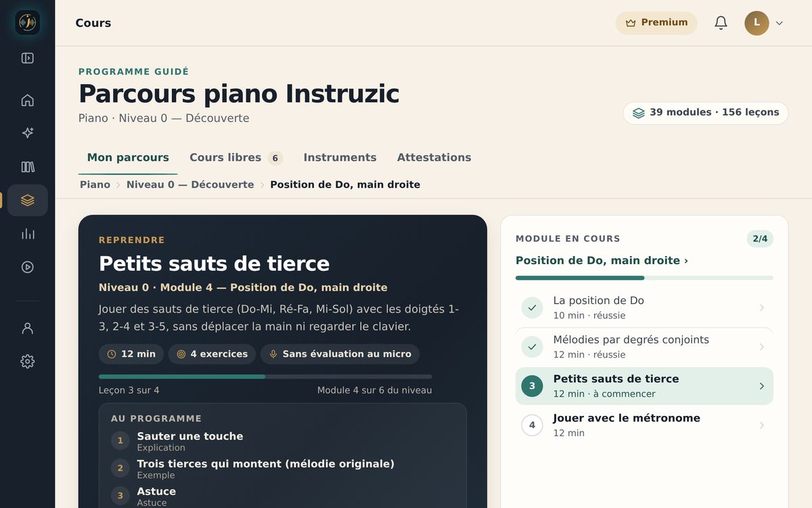Click Parcours piano Instruzic title
This screenshot has height=508, width=812.
(239, 94)
